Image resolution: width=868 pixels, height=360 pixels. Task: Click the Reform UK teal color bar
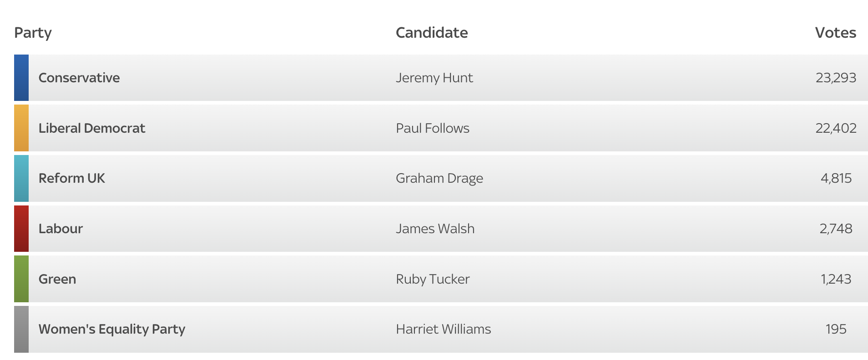(21, 178)
